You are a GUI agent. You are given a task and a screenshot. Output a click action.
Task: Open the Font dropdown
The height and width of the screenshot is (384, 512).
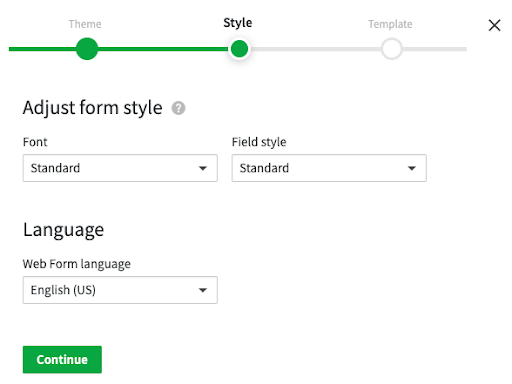click(x=120, y=168)
